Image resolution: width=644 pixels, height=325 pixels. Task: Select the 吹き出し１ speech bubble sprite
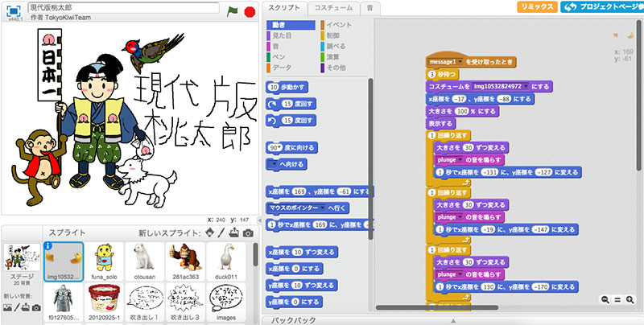(x=145, y=302)
